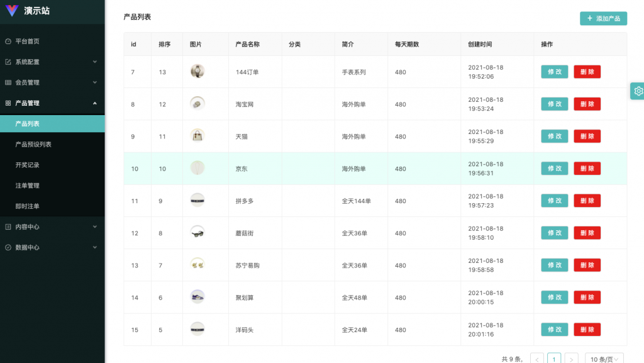
Task: Click page number 1 in pagination
Action: (554, 358)
